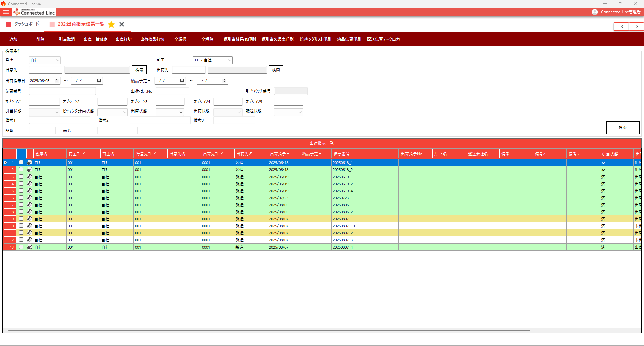The width and height of the screenshot is (644, 346).
Task: Open calendar picker for 出荷指示日 start date
Action: click(57, 81)
